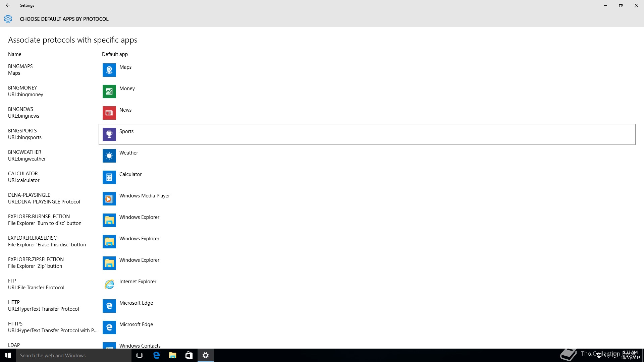
Task: Select Microsoft Edge label for HTTPS
Action: point(136,324)
